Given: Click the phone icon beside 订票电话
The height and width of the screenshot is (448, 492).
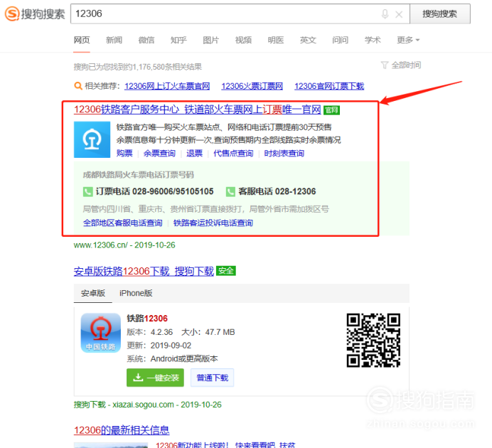Looking at the screenshot, I should (88, 192).
